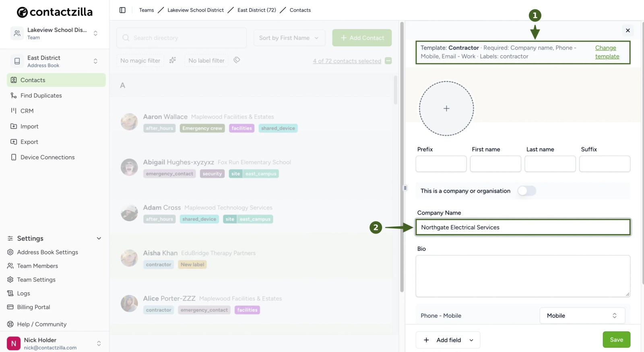Click the Bio text area
Screen dimensions: 644x352
[523, 276]
